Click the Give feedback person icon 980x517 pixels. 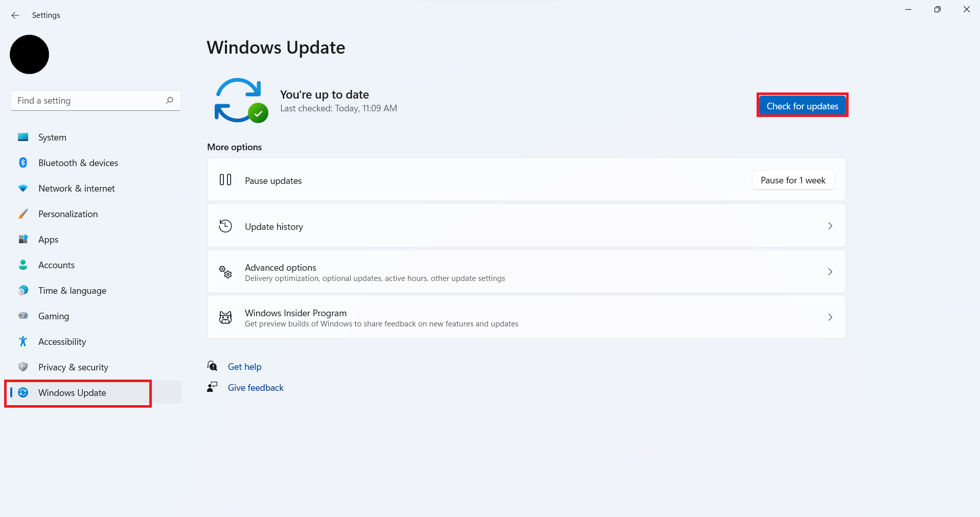click(212, 387)
